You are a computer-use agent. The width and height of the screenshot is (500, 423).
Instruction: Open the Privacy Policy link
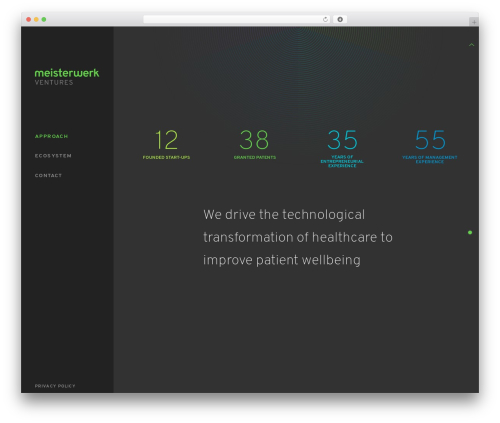click(55, 386)
